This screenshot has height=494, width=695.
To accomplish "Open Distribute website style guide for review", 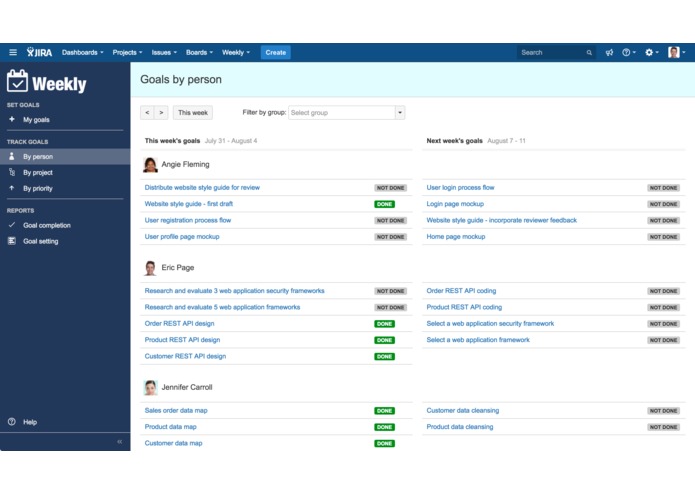I will [202, 187].
